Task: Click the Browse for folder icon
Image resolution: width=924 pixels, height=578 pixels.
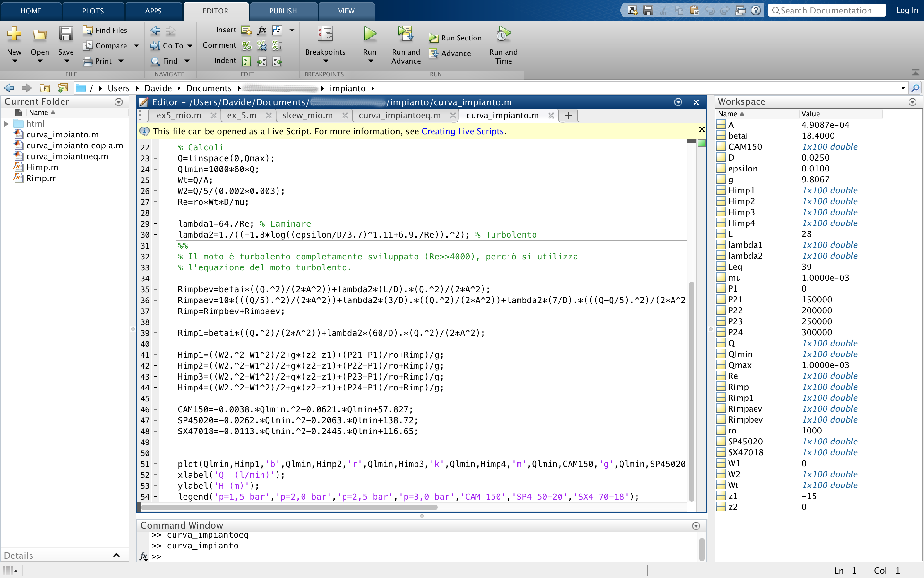Action: coord(63,88)
